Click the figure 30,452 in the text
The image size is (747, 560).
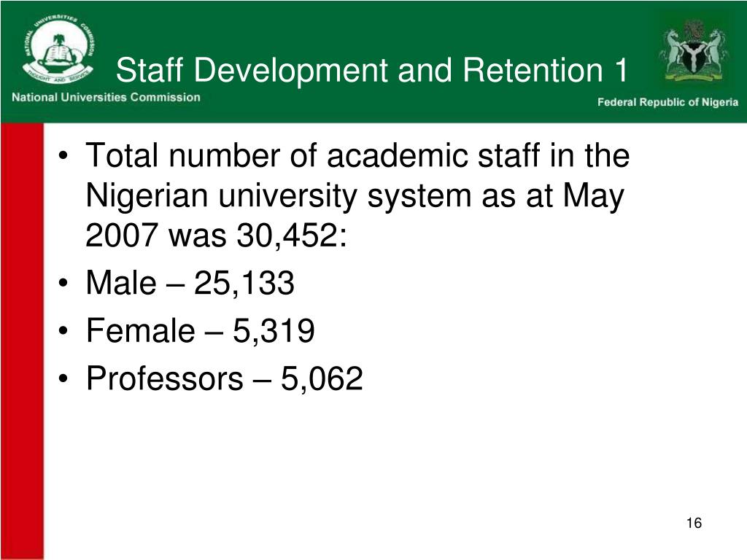click(287, 236)
